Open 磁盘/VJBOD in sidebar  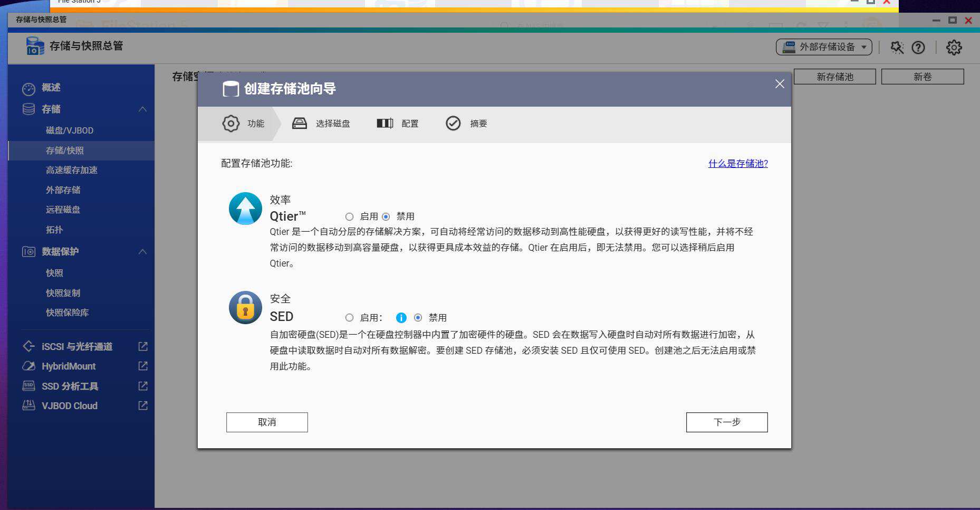[70, 130]
